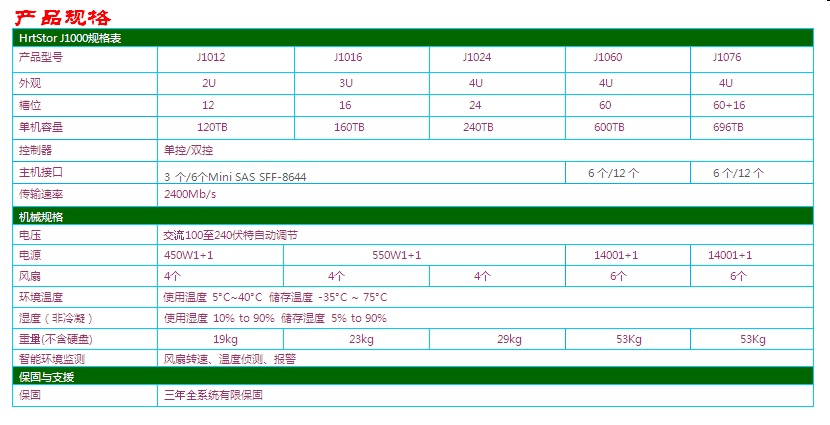830x425 pixels.
Task: Click the J1076 model cell
Action: 727,59
